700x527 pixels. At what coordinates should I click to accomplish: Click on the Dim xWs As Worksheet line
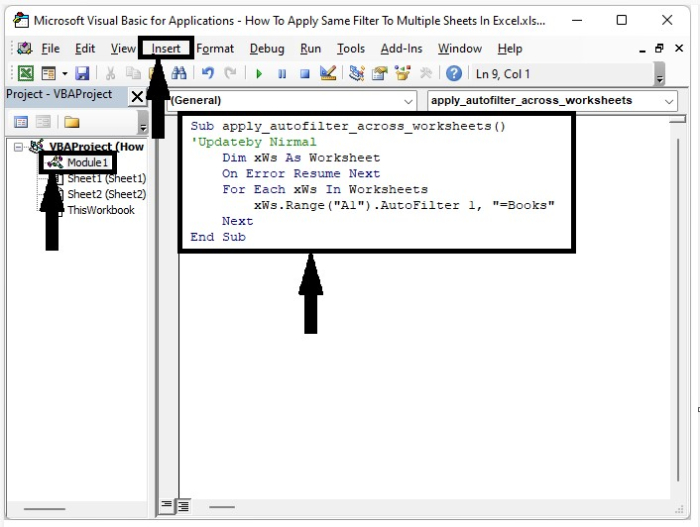[301, 158]
